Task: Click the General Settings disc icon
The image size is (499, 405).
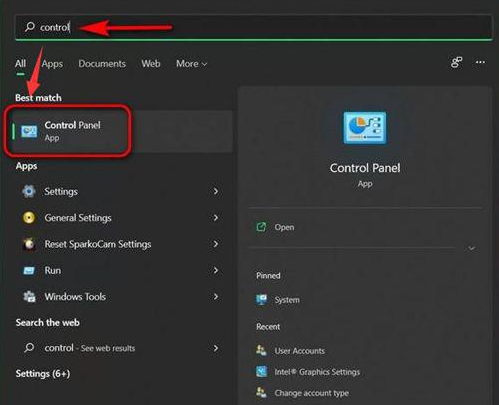Action: point(29,218)
